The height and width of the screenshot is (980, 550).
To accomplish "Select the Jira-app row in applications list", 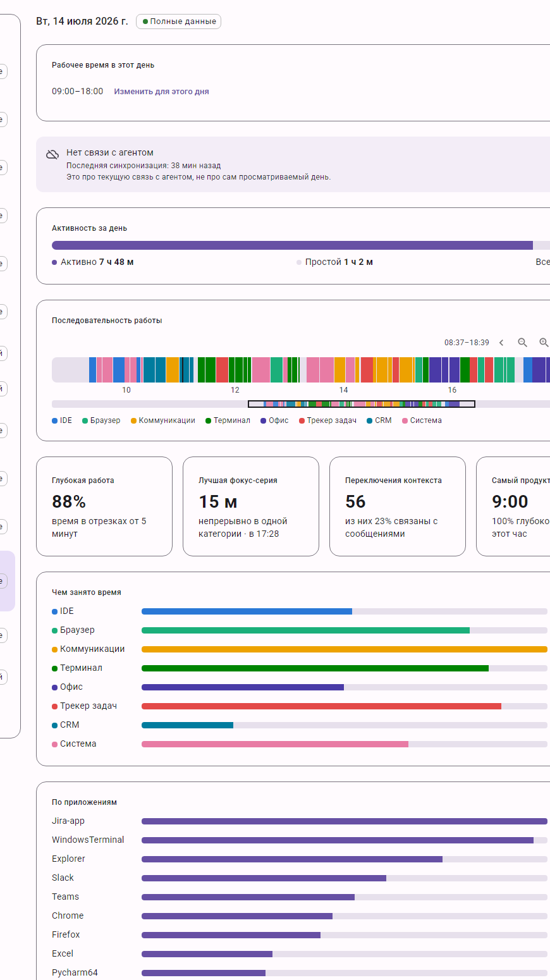I will click(x=300, y=821).
